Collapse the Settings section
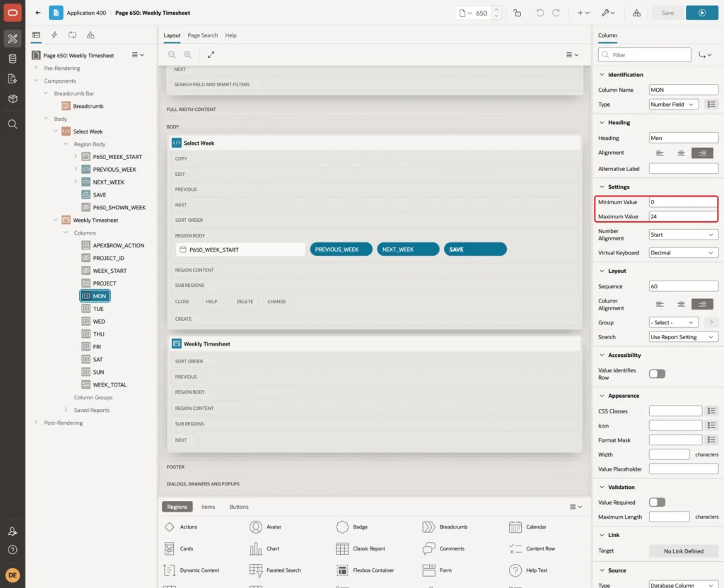The height and width of the screenshot is (588, 724). point(602,187)
